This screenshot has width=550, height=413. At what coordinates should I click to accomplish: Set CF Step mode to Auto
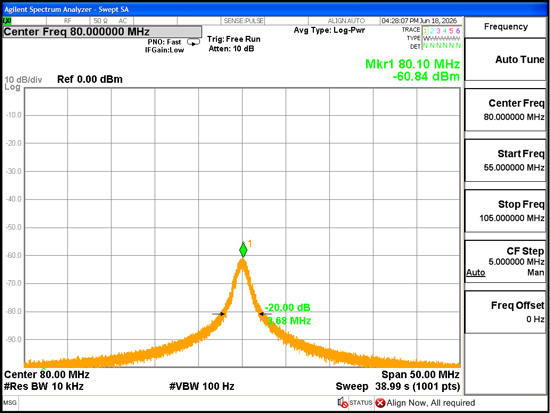[476, 273]
